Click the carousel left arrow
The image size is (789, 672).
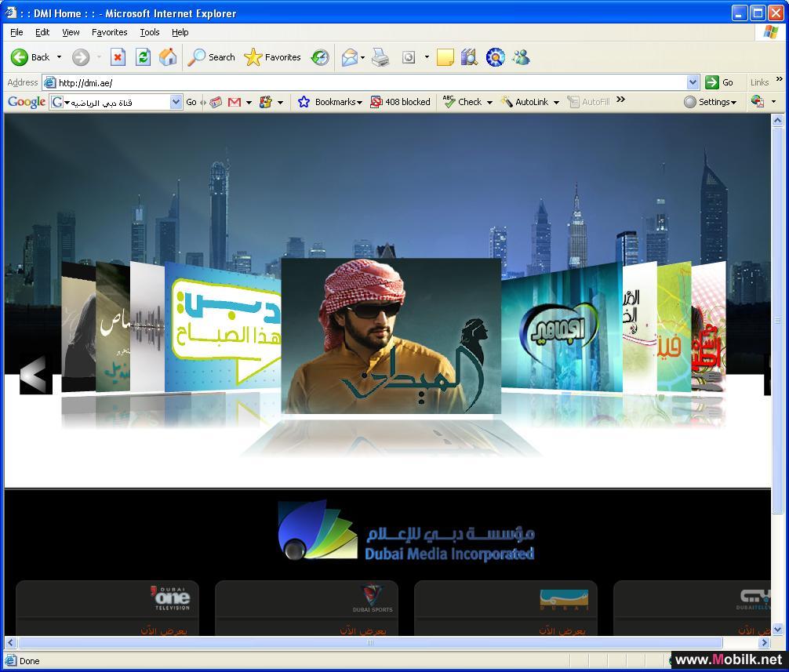pos(35,375)
